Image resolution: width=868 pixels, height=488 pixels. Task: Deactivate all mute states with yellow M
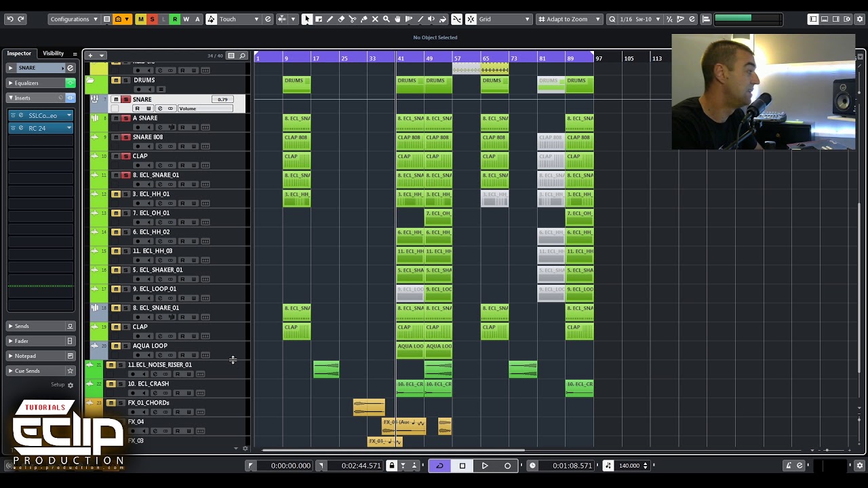pyautogui.click(x=140, y=19)
